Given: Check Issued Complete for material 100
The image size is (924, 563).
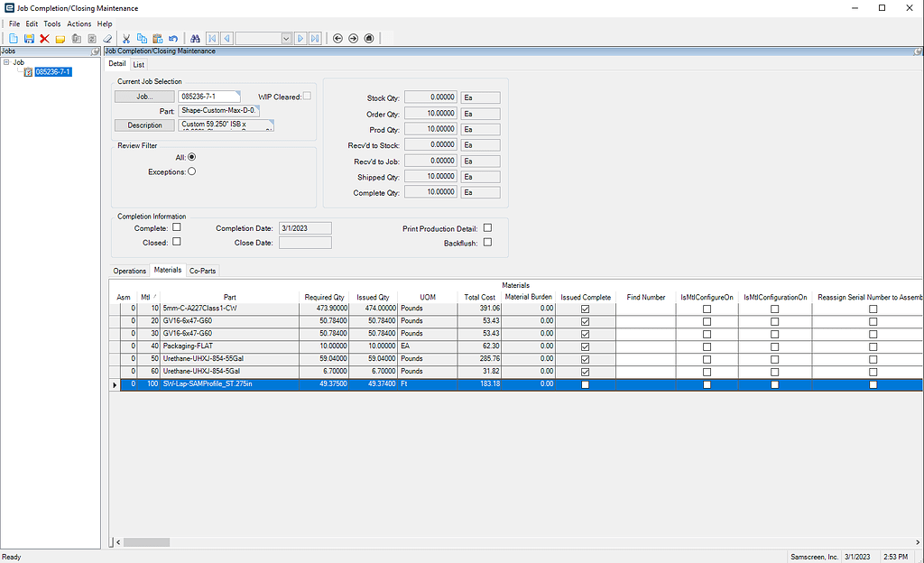Looking at the screenshot, I should 586,383.
